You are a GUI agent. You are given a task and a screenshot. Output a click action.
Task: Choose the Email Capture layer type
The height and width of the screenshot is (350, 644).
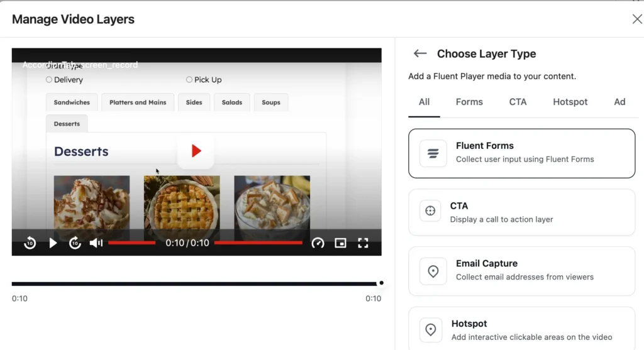pos(521,271)
